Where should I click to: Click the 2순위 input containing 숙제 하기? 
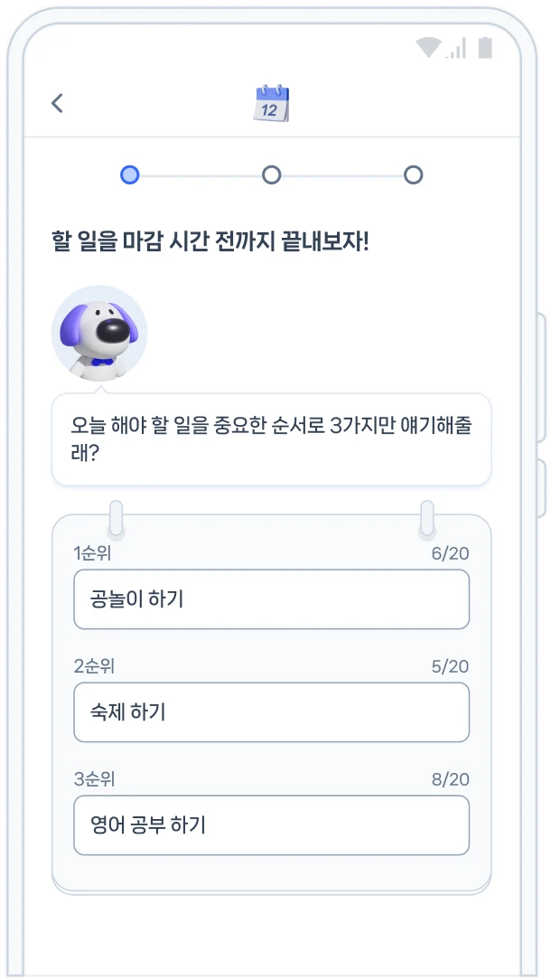(271, 712)
